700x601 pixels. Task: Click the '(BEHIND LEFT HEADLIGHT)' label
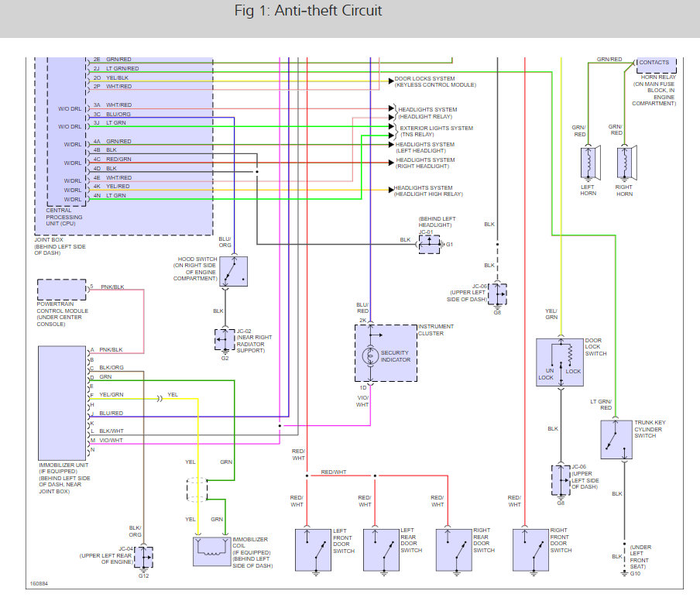click(437, 222)
